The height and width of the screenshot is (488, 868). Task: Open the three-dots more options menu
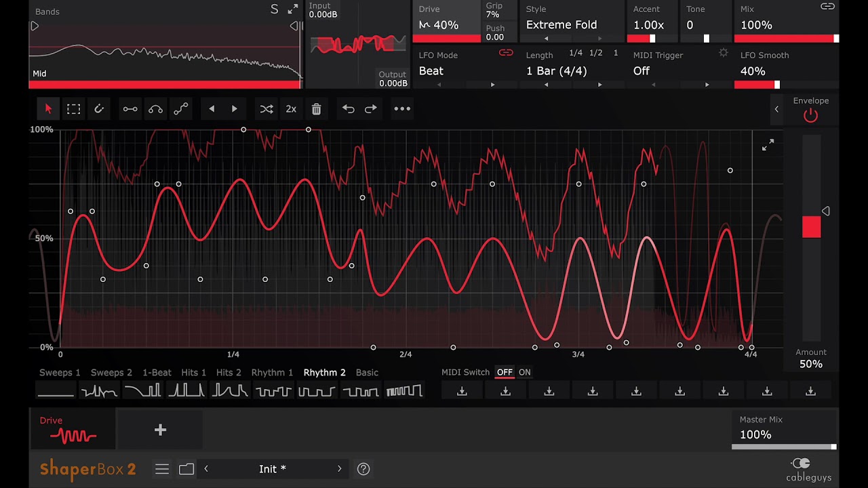(x=402, y=108)
